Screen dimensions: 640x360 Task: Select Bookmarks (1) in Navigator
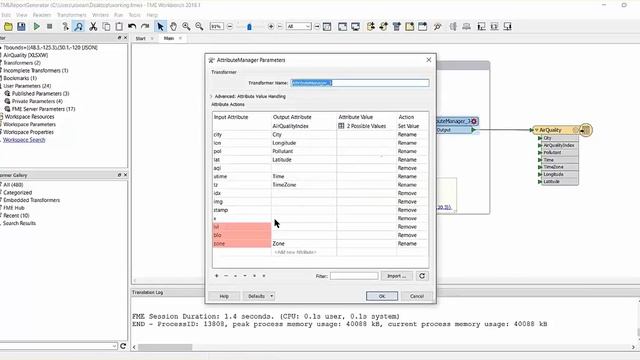coord(20,78)
